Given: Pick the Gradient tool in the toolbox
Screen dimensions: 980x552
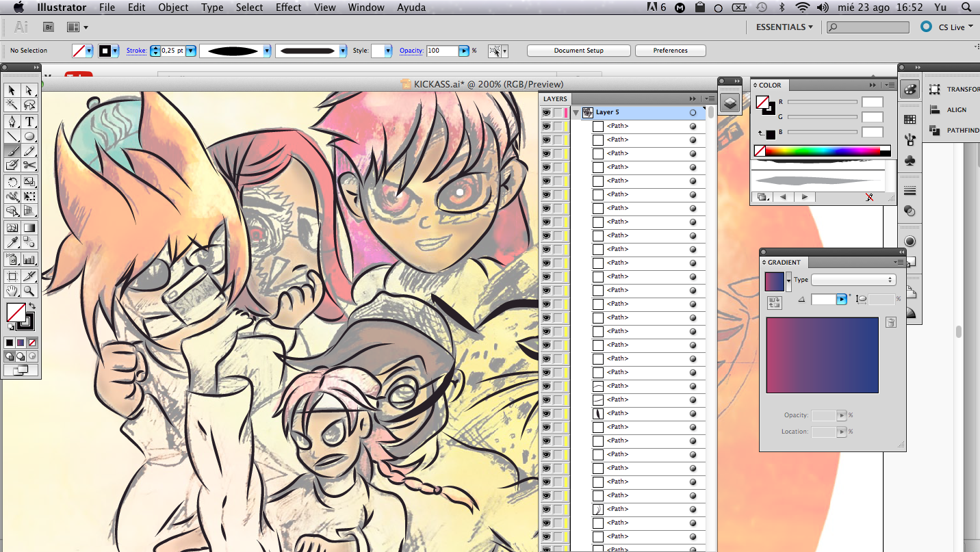Looking at the screenshot, I should (29, 228).
